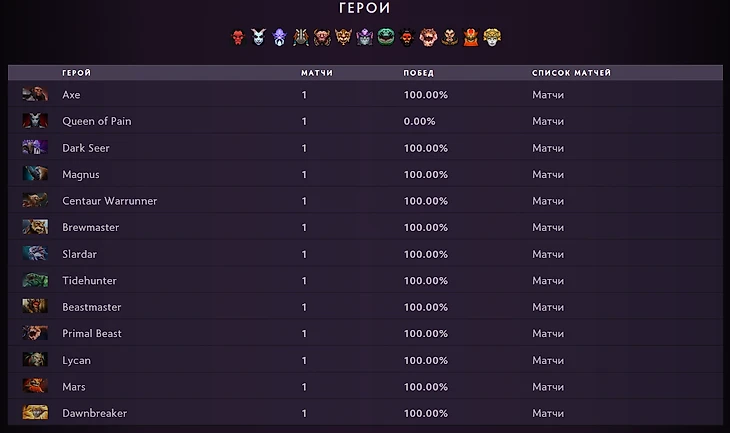Select the Primal Beast icon in hero strip
The width and height of the screenshot is (730, 433).
click(428, 37)
